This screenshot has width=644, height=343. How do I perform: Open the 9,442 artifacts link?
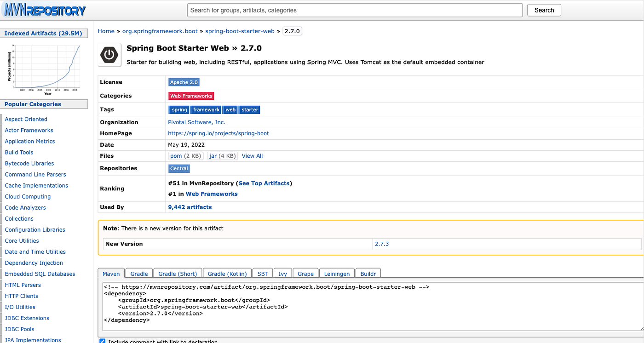pyautogui.click(x=190, y=207)
